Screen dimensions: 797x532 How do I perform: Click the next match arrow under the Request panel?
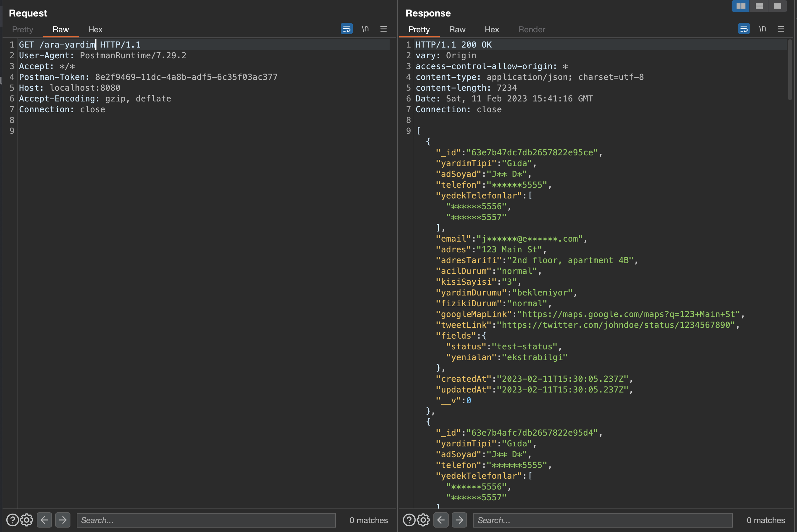click(x=63, y=520)
